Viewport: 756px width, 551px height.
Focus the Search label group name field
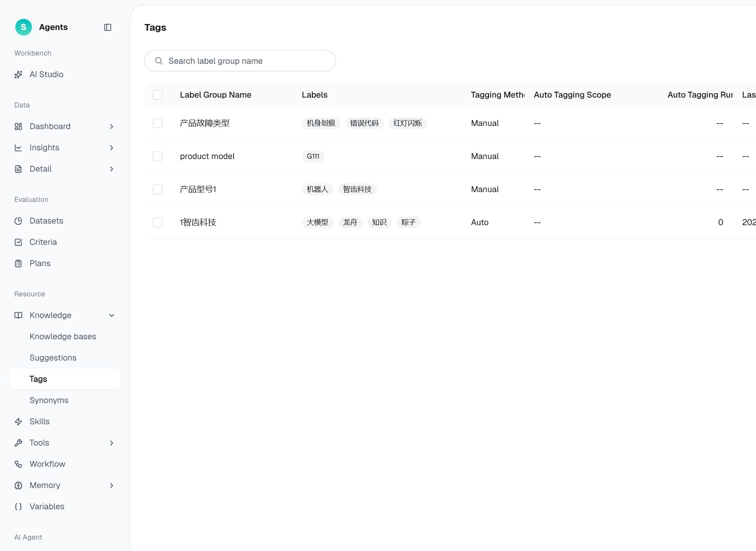click(240, 61)
